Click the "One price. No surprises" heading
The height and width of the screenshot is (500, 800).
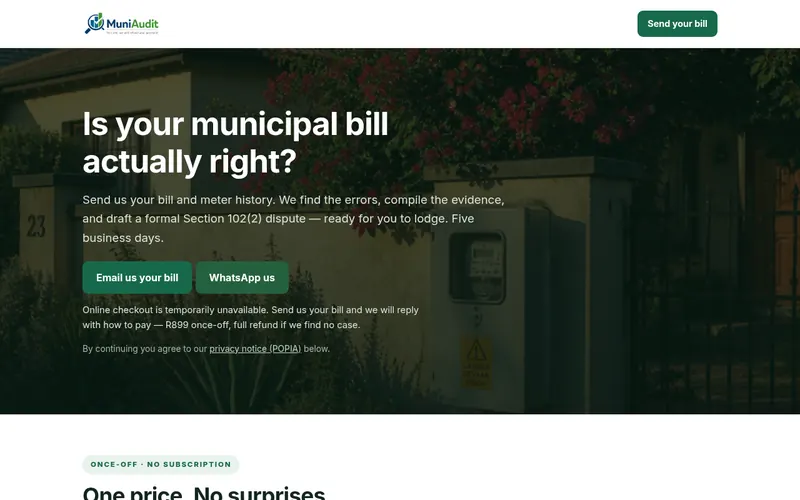coord(204,493)
